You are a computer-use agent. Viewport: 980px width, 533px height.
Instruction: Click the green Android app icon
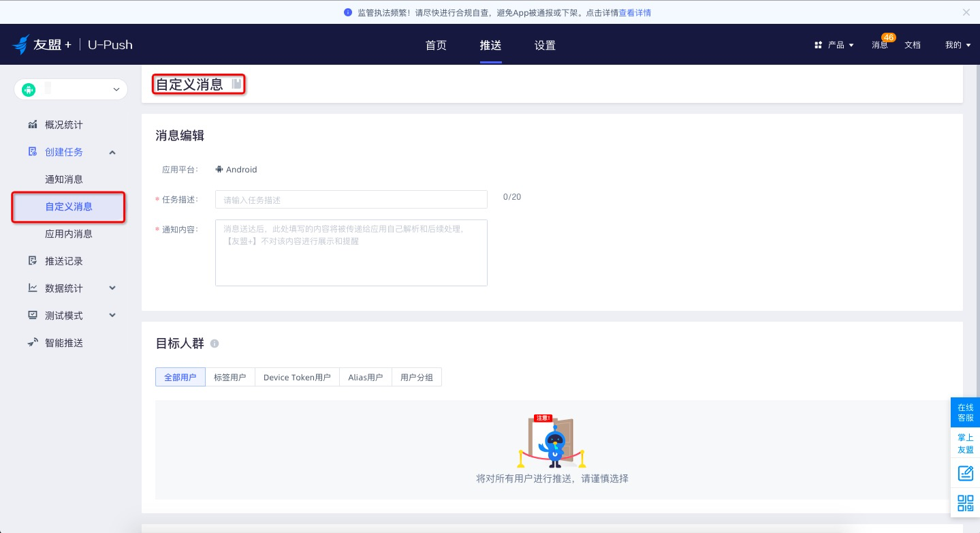click(x=29, y=89)
